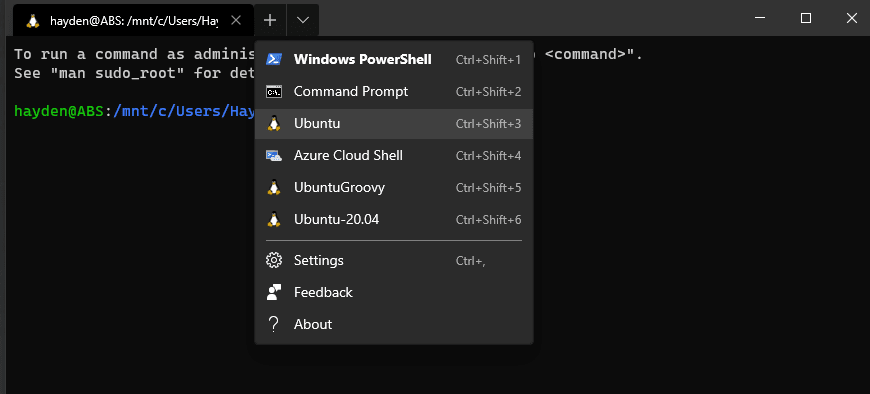Pick the Ubuntu-20.04 menu entry
This screenshot has width=870, height=394.
pyautogui.click(x=394, y=220)
